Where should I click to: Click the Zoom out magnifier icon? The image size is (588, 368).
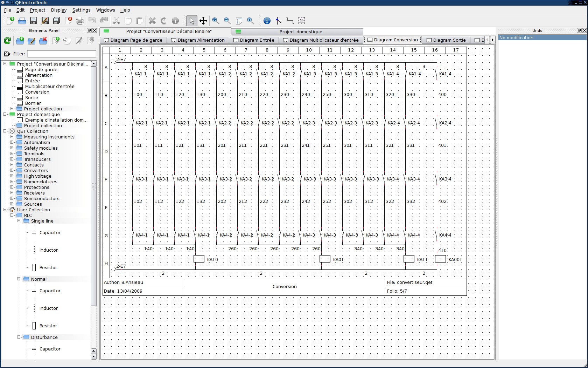click(227, 21)
